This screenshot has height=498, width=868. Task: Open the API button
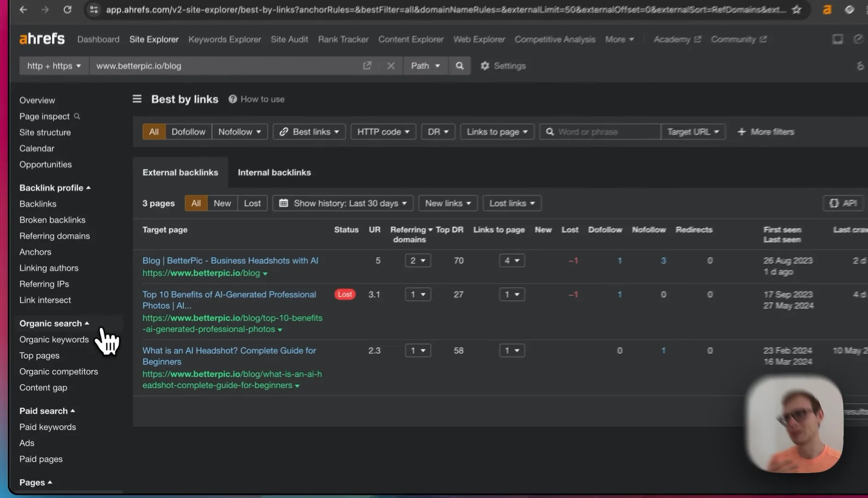click(843, 203)
